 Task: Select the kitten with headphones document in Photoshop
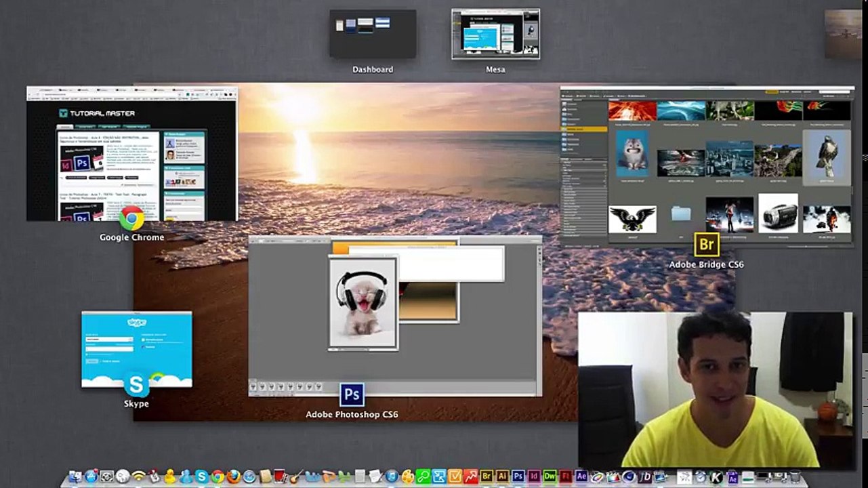pyautogui.click(x=363, y=302)
